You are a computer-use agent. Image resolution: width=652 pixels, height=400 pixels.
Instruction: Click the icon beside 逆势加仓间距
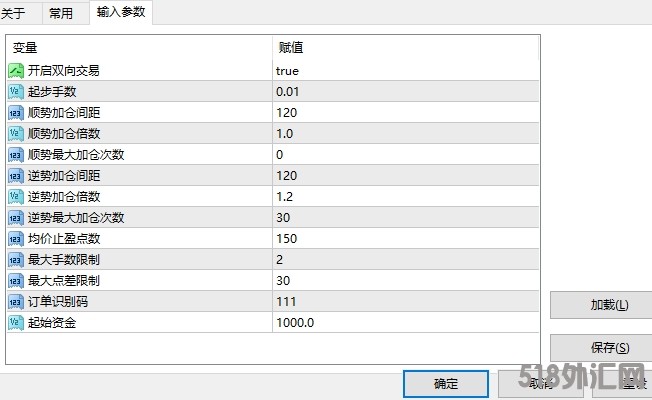click(x=16, y=176)
